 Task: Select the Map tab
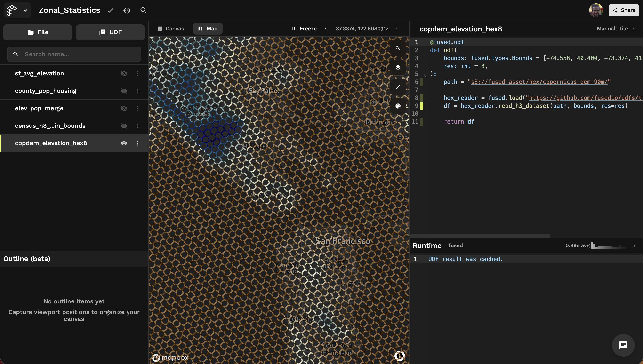208,29
